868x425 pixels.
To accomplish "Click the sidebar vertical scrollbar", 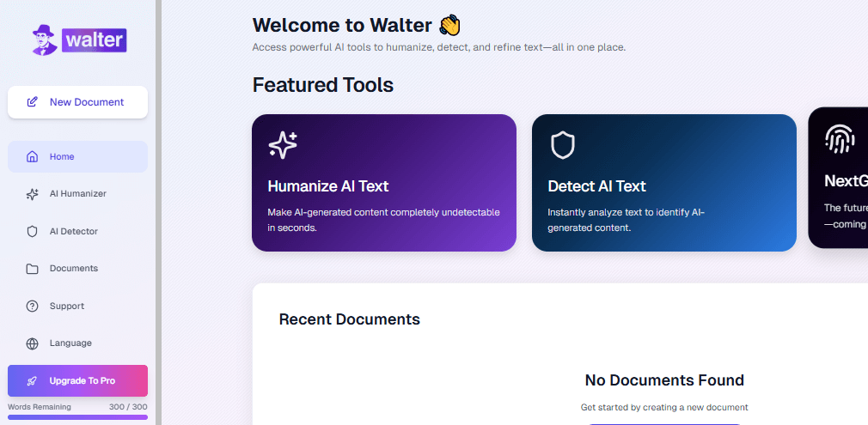I will 158,213.
